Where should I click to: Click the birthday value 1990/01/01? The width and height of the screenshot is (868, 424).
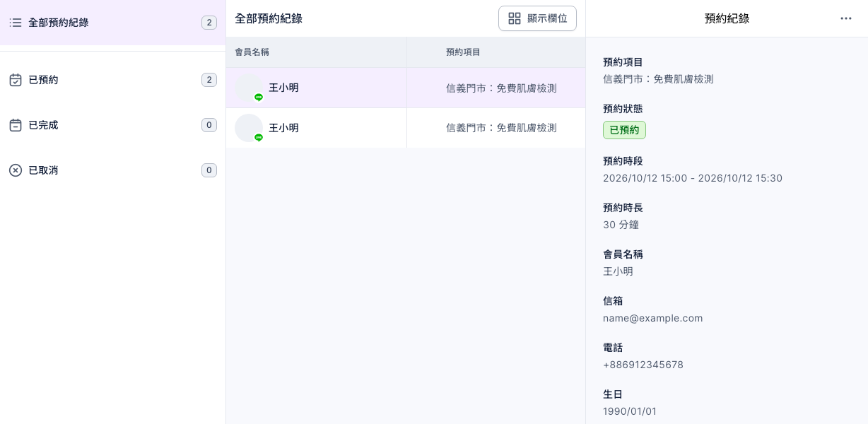tap(630, 411)
